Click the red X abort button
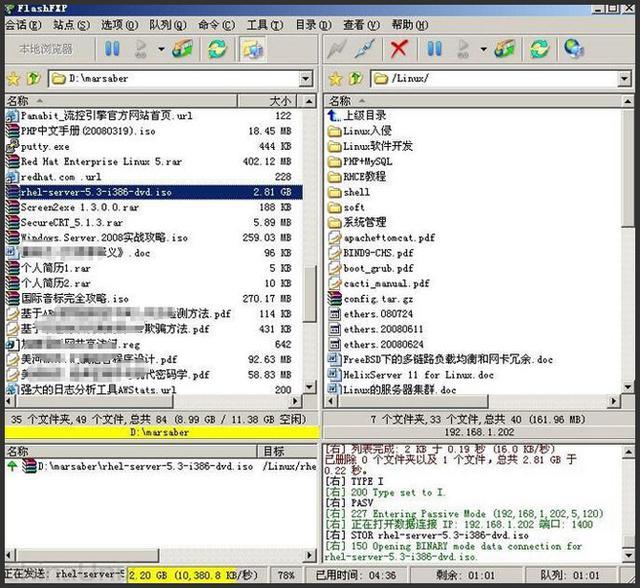Viewport: 640px width, 588px height. (399, 48)
